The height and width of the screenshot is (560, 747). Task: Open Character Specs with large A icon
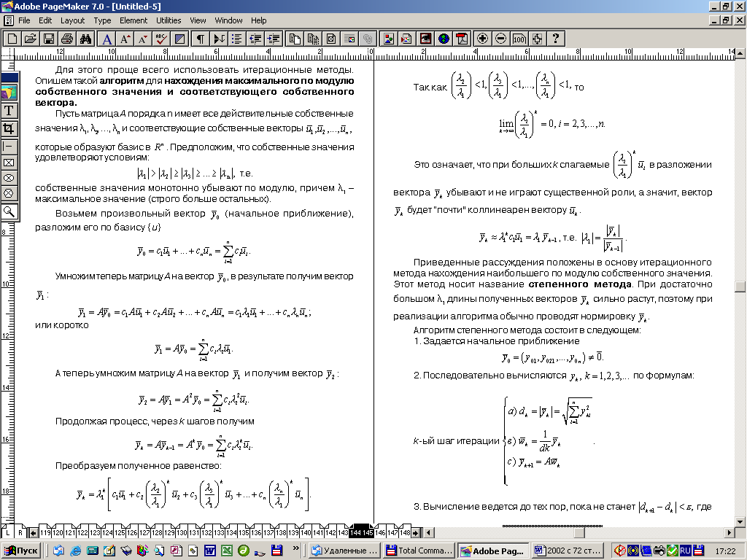click(x=107, y=39)
